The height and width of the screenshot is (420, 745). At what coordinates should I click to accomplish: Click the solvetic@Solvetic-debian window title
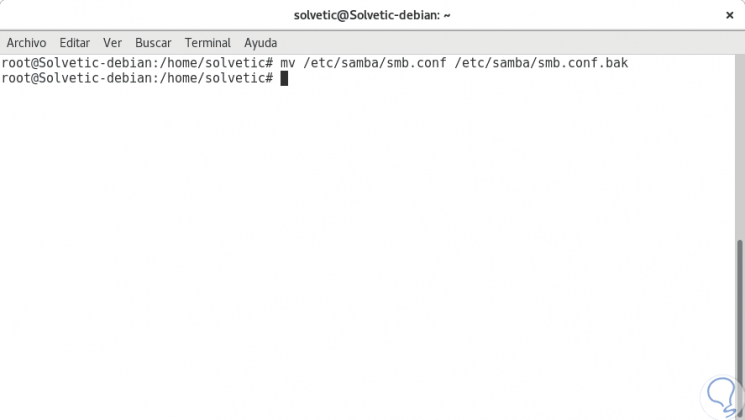click(372, 15)
